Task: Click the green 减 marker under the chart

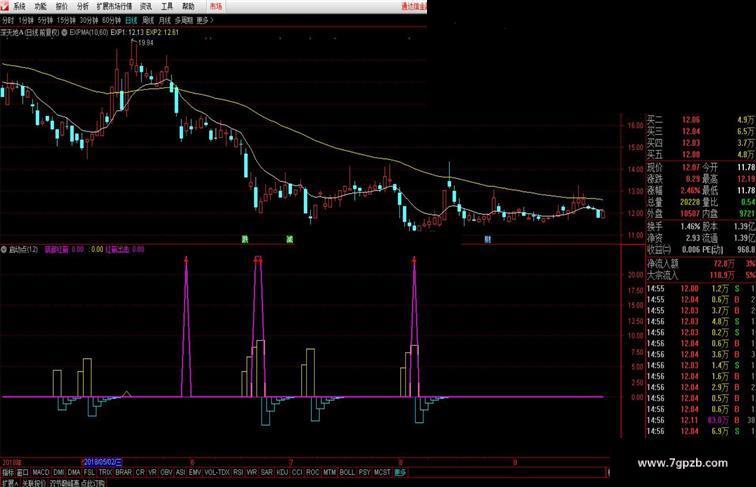Action: coord(290,239)
